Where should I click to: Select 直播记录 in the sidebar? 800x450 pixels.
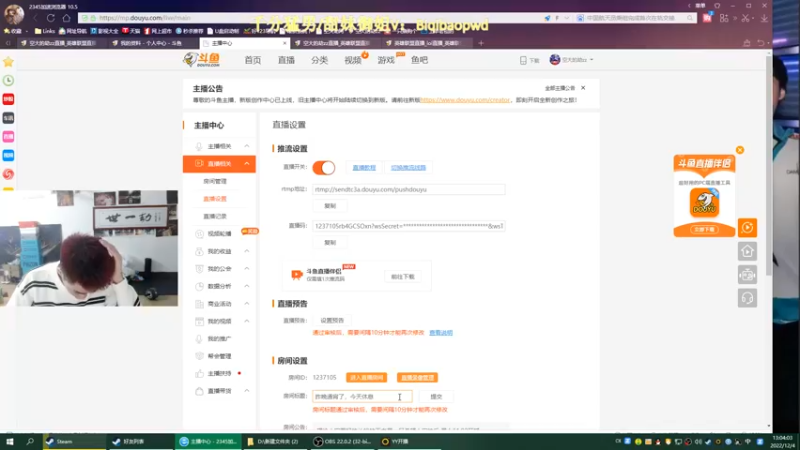(x=215, y=216)
